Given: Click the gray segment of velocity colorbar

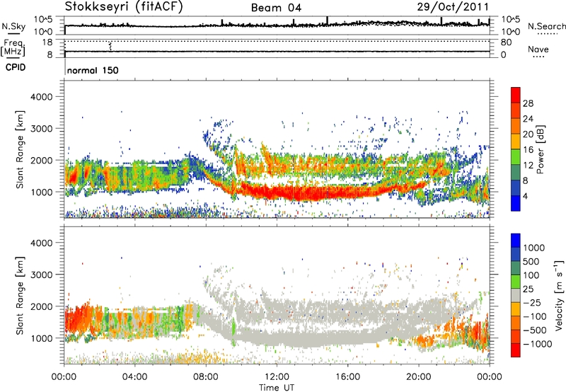Looking at the screenshot, I should tap(516, 295).
